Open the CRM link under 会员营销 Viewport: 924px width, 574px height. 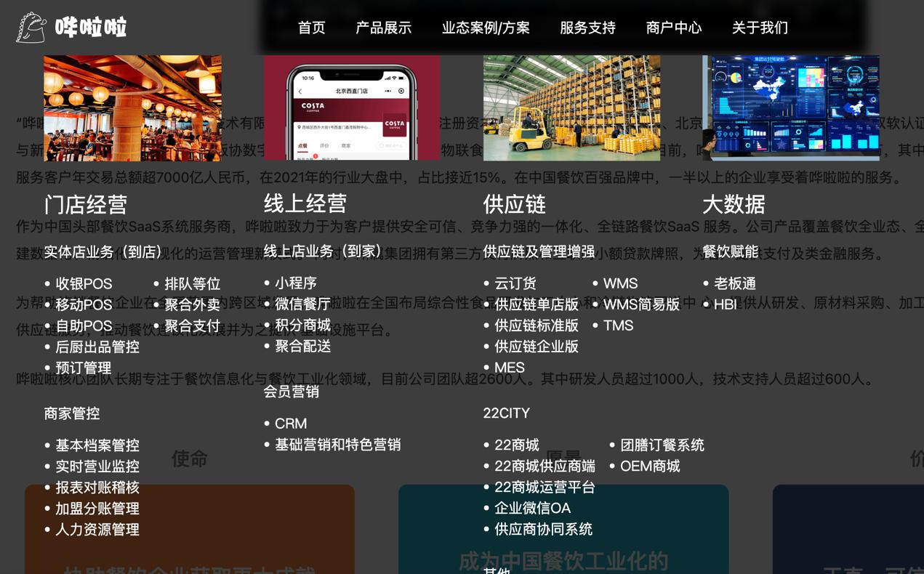pos(291,423)
